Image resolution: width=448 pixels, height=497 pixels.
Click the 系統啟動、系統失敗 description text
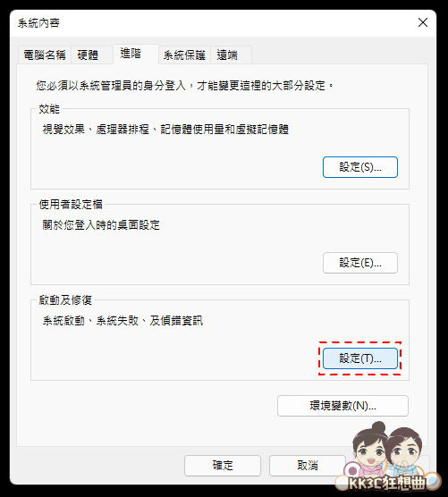tap(123, 321)
